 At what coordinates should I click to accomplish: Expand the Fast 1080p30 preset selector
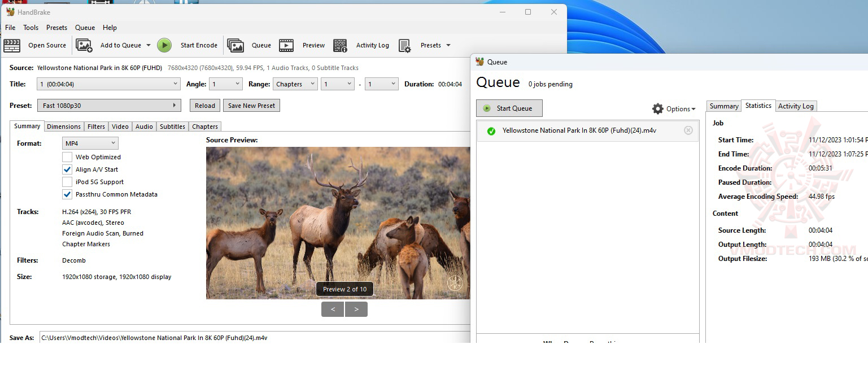pyautogui.click(x=109, y=106)
